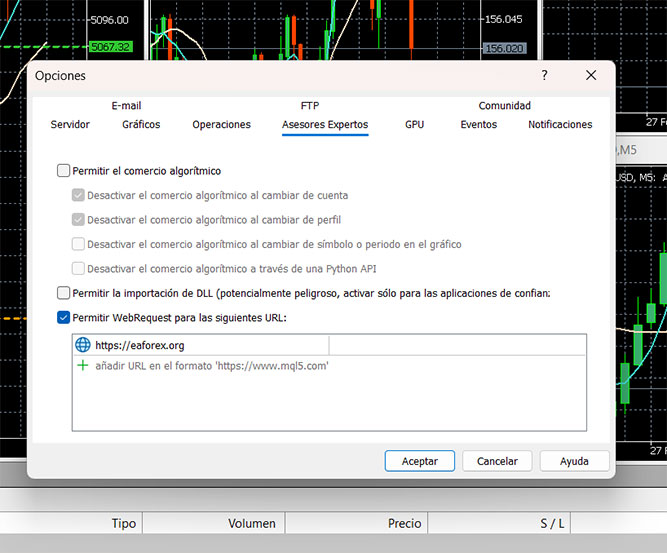Click the Cancelar button
The width and height of the screenshot is (667, 553).
coord(497,461)
